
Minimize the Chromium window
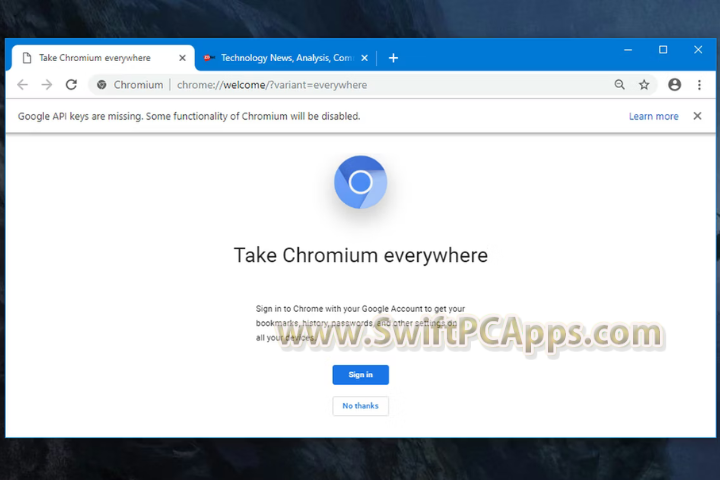click(628, 50)
